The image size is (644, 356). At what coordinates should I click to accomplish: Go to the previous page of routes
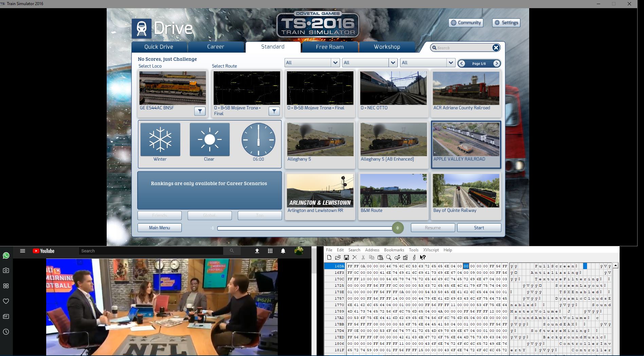coord(462,64)
